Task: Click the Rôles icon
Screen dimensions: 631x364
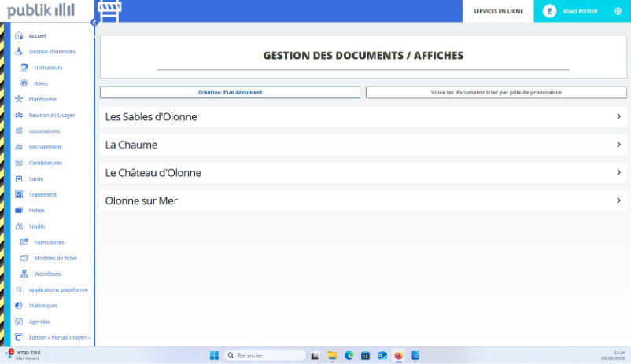Action: (24, 83)
